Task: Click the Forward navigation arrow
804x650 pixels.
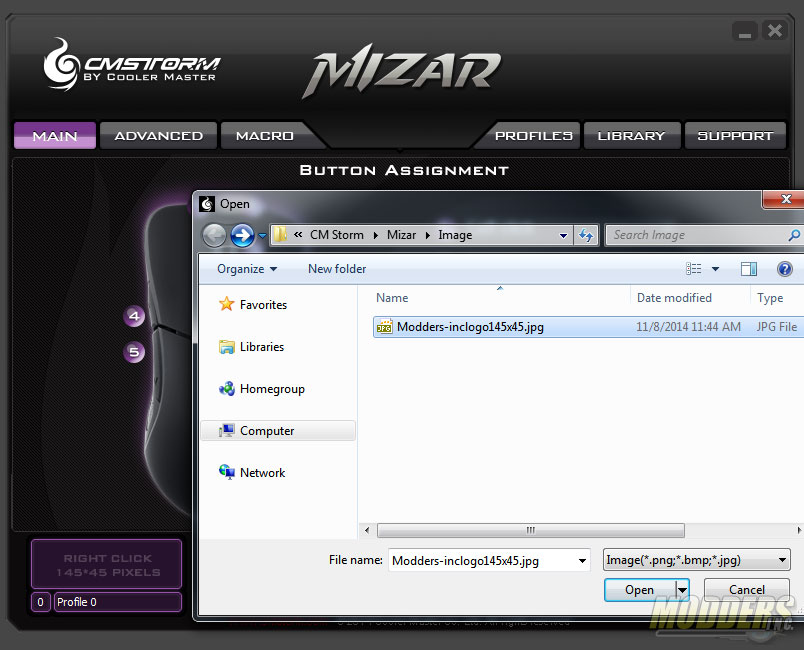Action: pyautogui.click(x=242, y=235)
